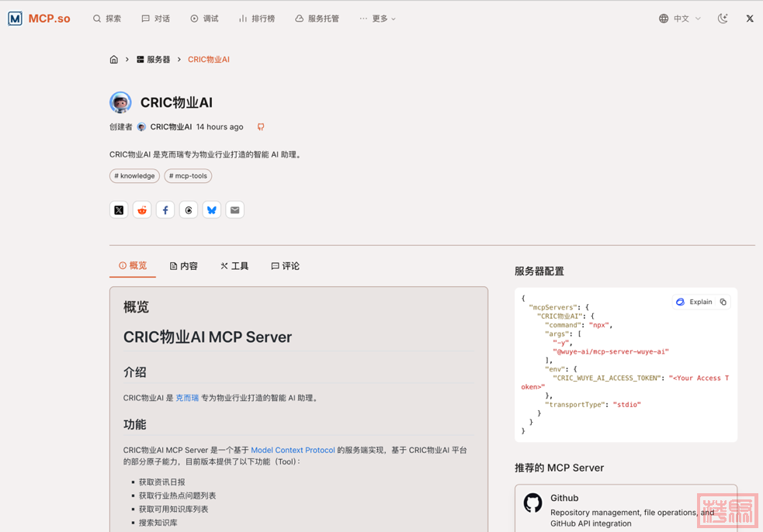Screen dimensions: 763x532
Task: Open the Model Context Protocol link
Action: pyautogui.click(x=293, y=451)
